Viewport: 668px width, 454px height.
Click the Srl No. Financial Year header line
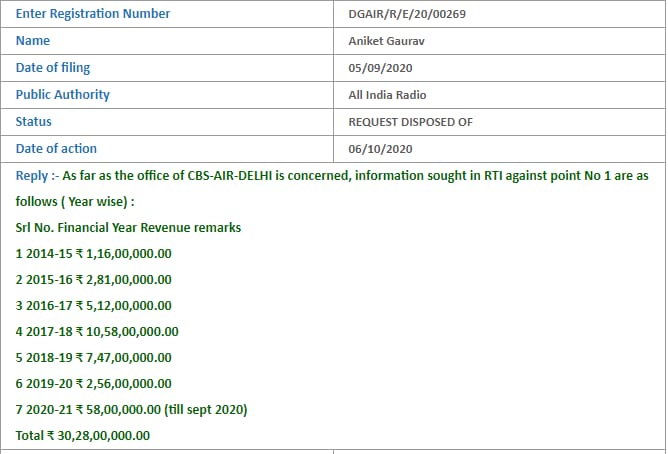128,227
